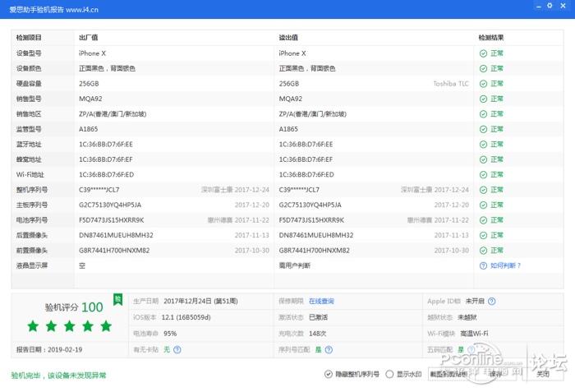575x392 pixels.
Task: Click help icon beside 五码匹配 是
Action: pos(471,350)
